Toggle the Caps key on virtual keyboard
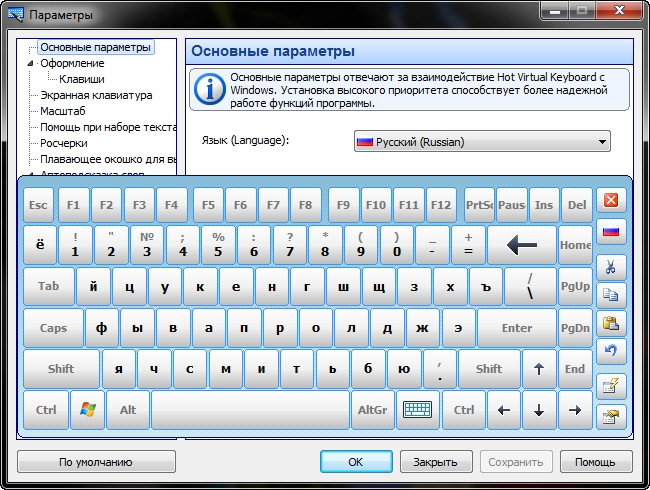This screenshot has width=650, height=490. [53, 328]
